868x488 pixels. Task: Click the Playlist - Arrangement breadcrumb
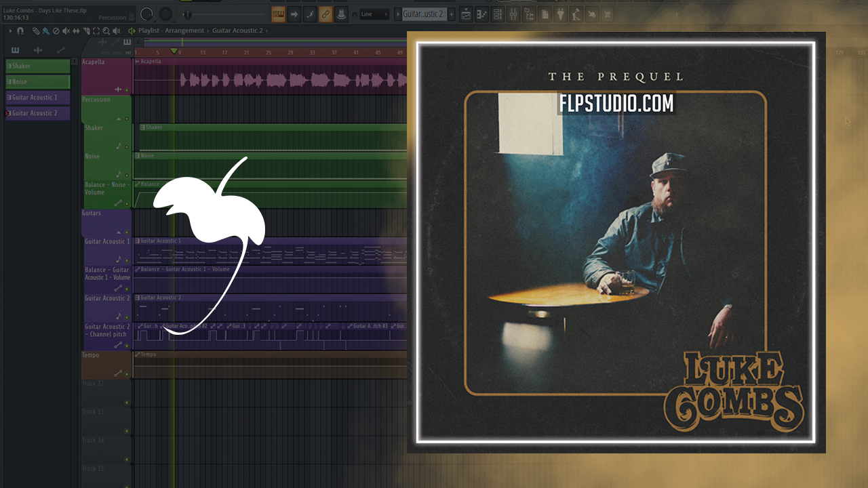pos(171,30)
